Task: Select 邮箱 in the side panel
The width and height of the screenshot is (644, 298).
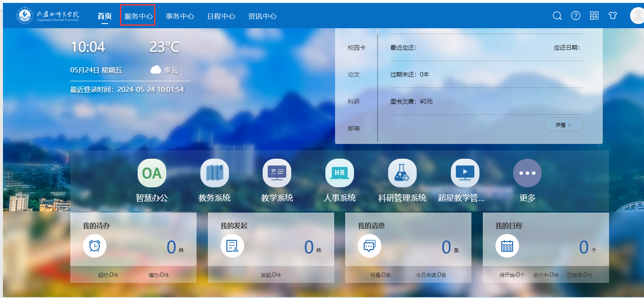Action: [x=354, y=128]
